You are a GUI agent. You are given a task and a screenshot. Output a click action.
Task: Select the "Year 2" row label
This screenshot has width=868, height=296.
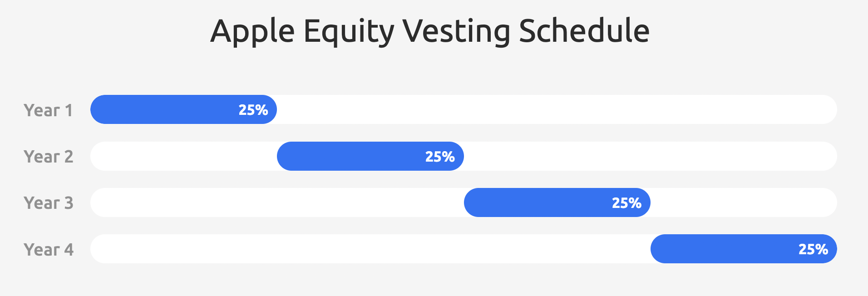coord(48,157)
